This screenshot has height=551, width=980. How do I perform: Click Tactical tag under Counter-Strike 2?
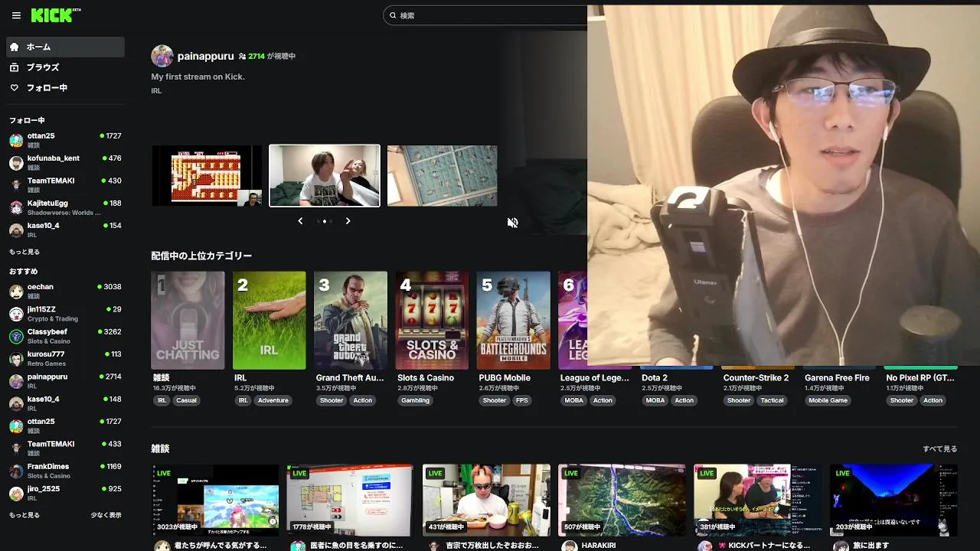click(x=772, y=400)
